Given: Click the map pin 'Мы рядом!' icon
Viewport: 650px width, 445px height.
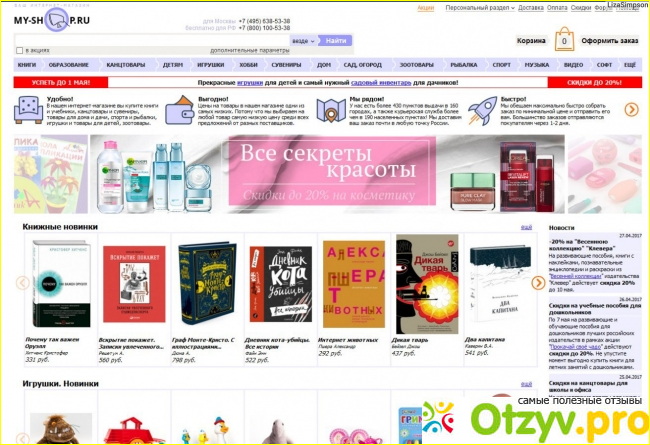Looking at the screenshot, I should point(331,110).
